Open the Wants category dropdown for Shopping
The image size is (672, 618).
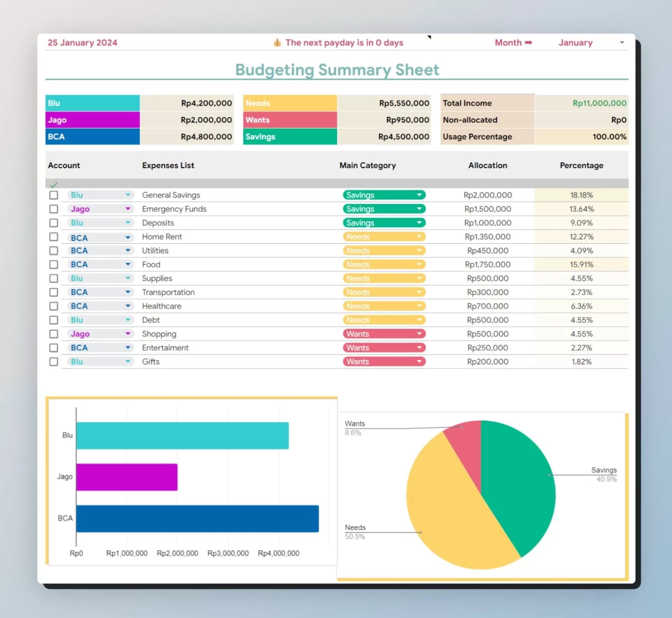pyautogui.click(x=419, y=334)
